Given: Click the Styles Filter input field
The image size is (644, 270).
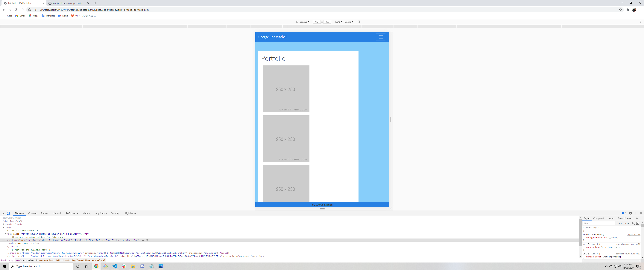Looking at the screenshot, I should click(x=599, y=223).
